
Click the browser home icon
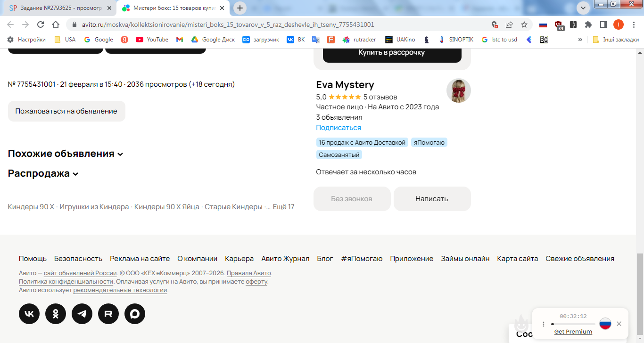(x=56, y=24)
